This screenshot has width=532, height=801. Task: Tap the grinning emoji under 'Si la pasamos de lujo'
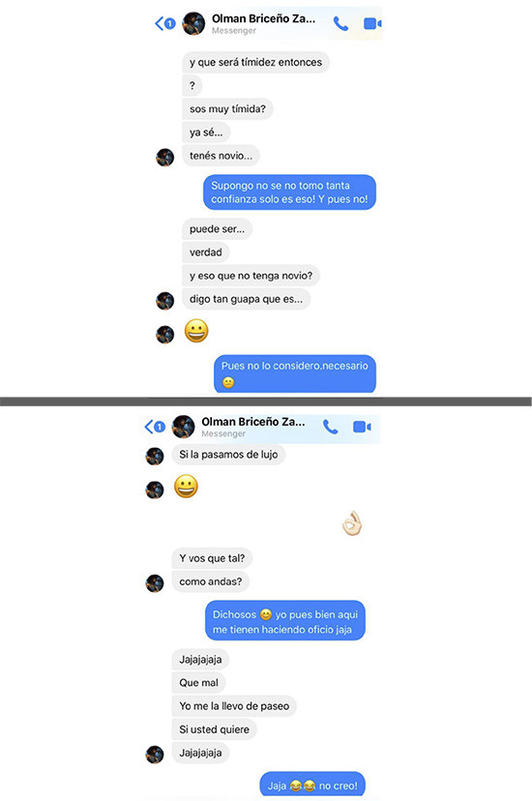[x=186, y=487]
